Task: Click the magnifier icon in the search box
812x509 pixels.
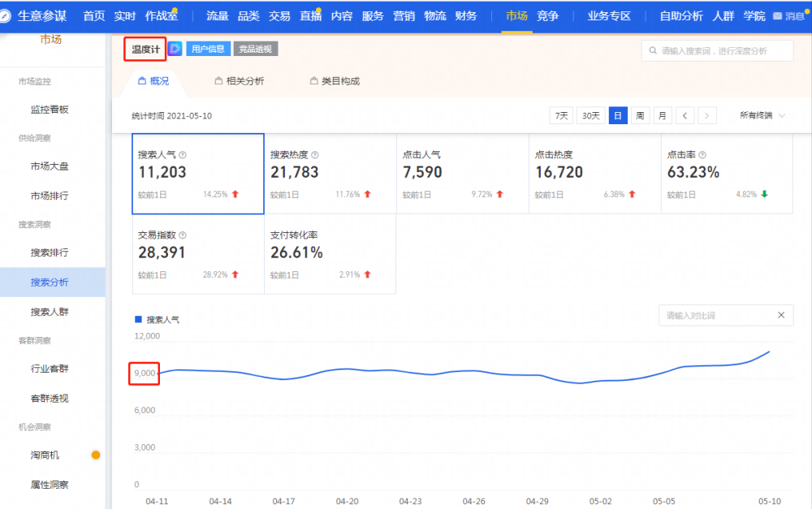Action: tap(653, 50)
